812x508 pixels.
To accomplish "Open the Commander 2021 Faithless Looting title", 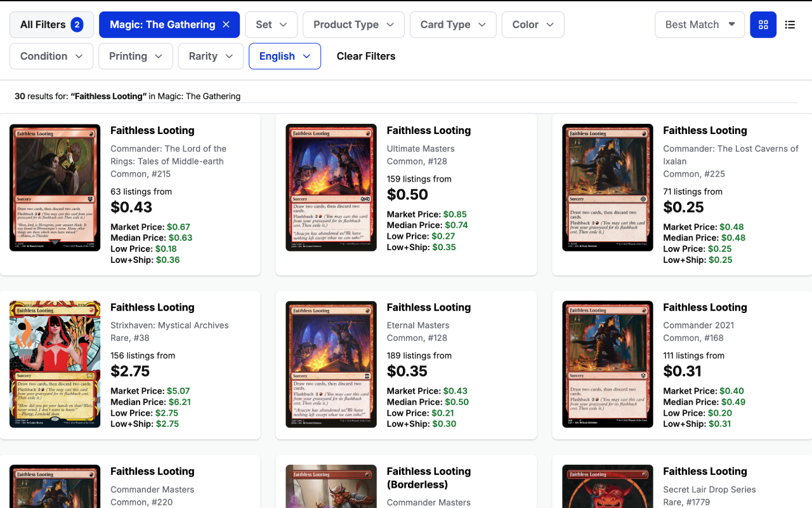I will point(705,307).
